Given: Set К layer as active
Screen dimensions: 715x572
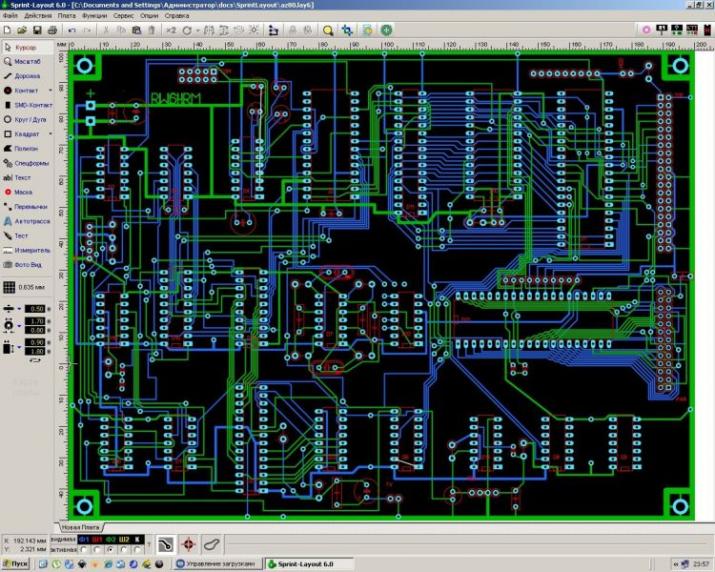Looking at the screenshot, I should tap(138, 548).
